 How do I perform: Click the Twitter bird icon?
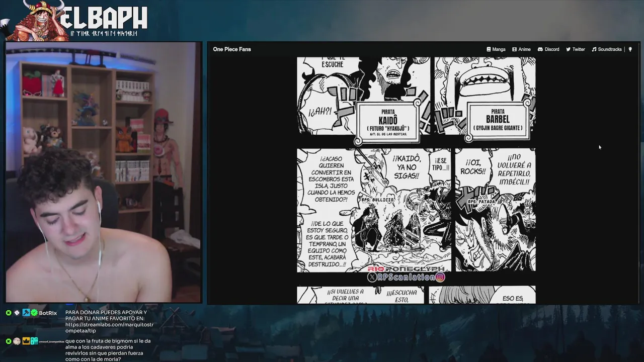[x=568, y=49]
